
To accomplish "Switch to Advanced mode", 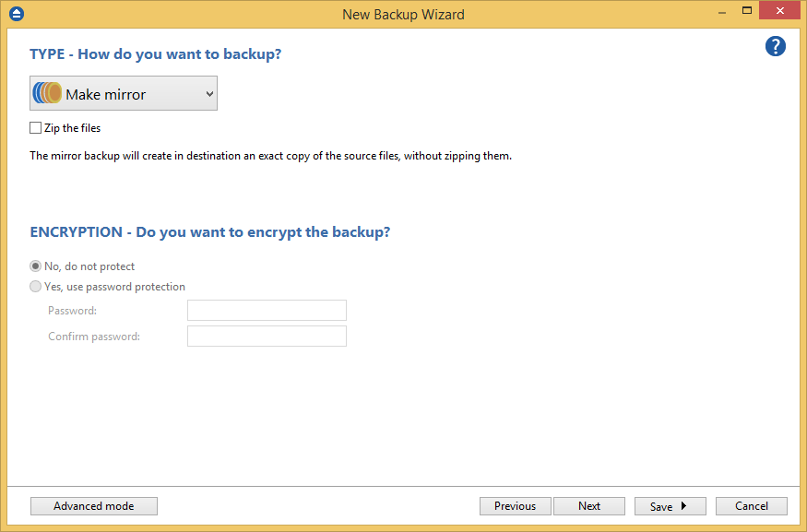I will (93, 505).
